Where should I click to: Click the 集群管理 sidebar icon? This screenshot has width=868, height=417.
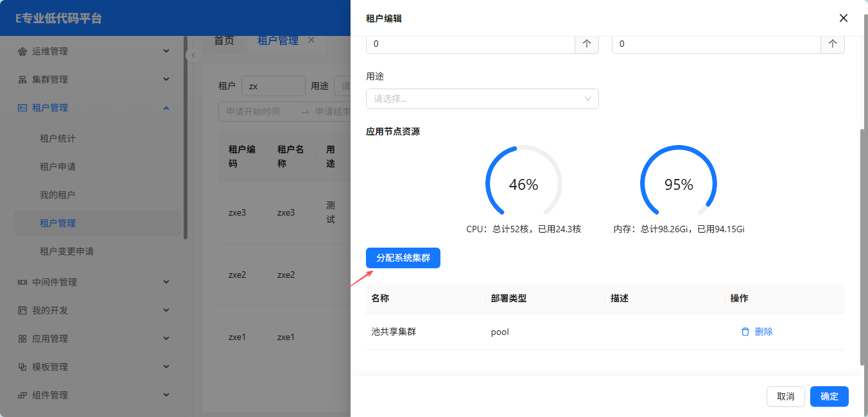point(22,80)
